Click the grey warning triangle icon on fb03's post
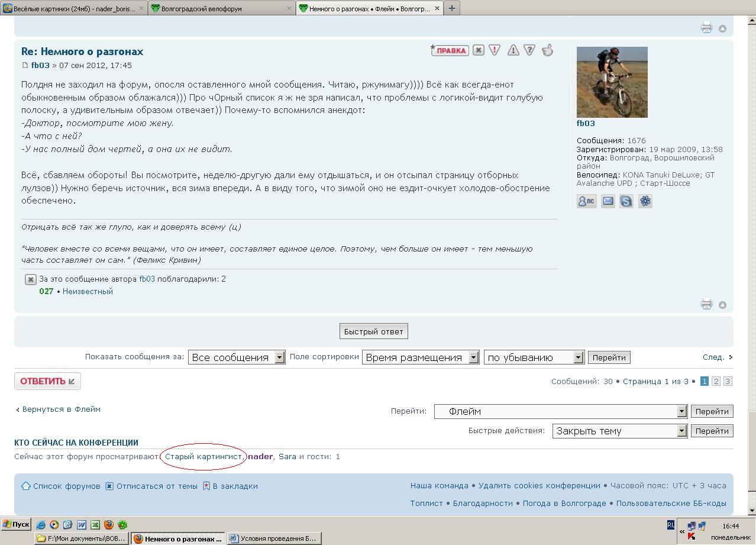Viewport: 756px width, 545px height. point(513,50)
